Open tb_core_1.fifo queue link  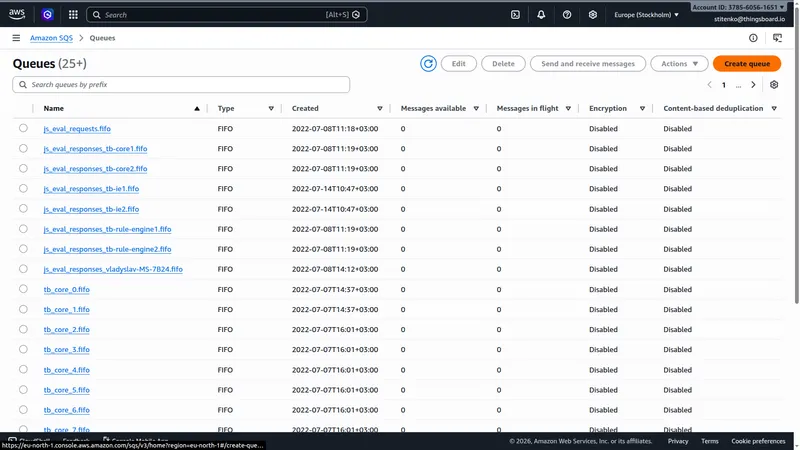(66, 309)
